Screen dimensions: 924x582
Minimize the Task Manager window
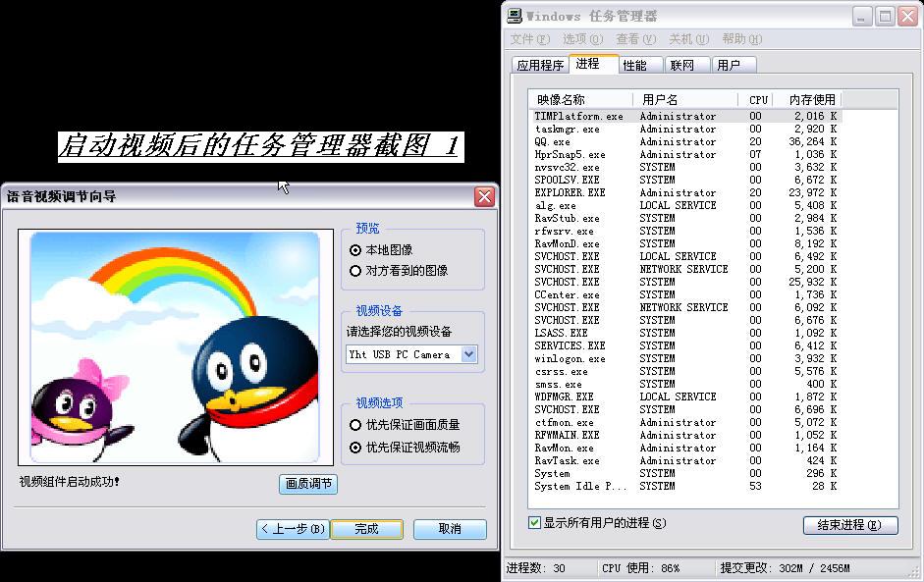click(x=862, y=17)
